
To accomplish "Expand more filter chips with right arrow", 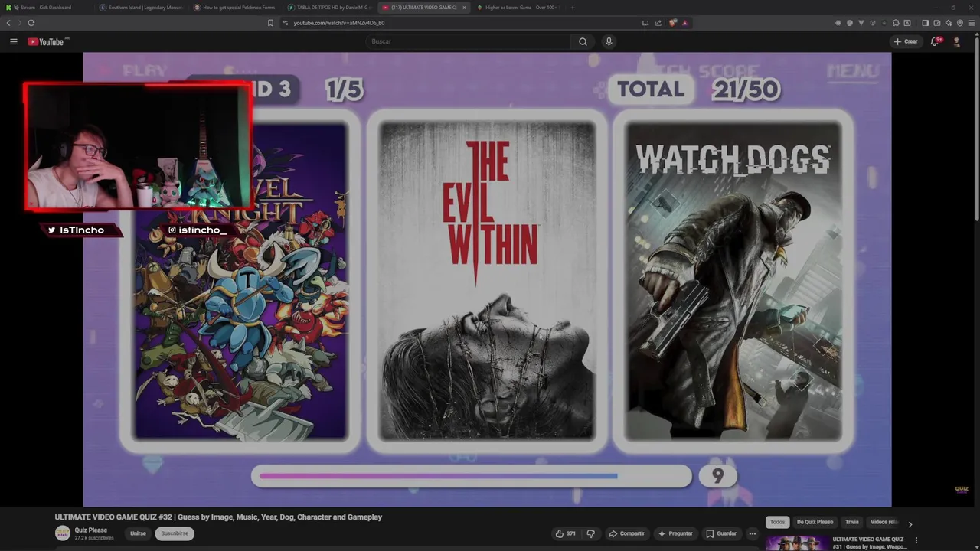I will coord(910,524).
